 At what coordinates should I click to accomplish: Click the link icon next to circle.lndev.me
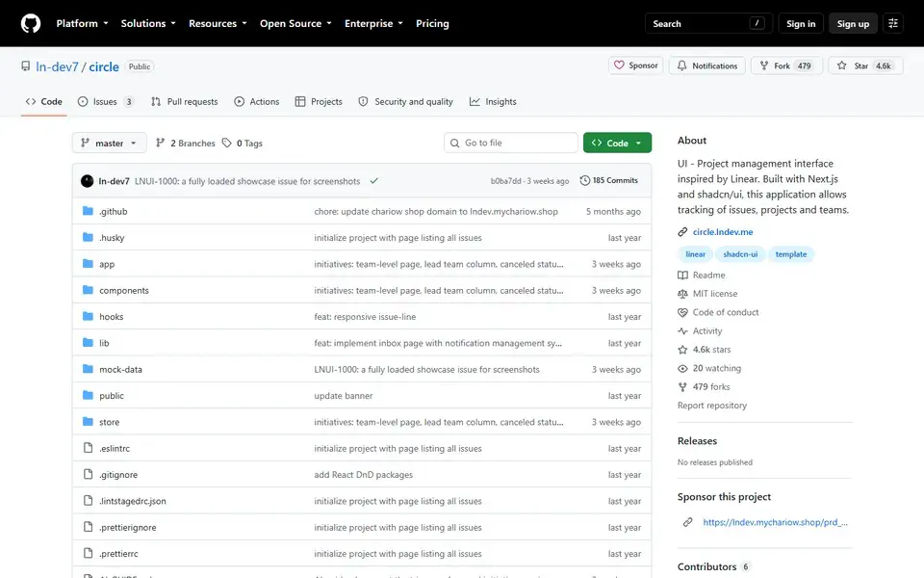[x=682, y=232]
